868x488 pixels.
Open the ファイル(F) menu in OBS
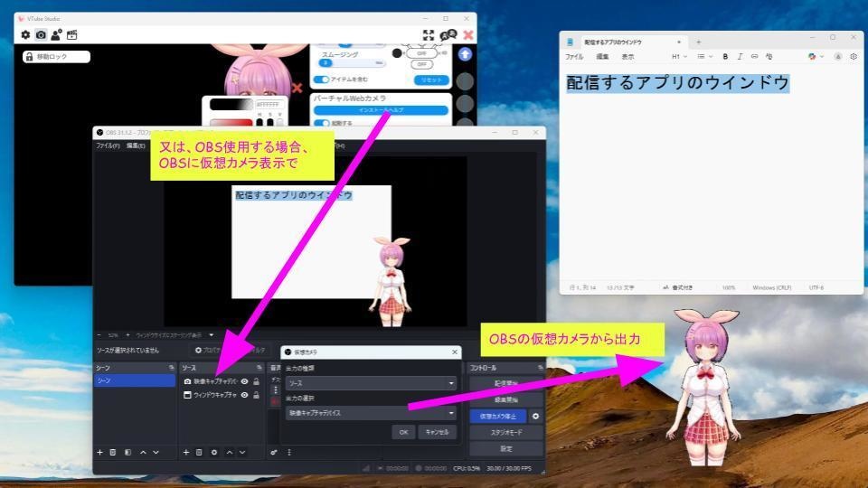pos(108,145)
